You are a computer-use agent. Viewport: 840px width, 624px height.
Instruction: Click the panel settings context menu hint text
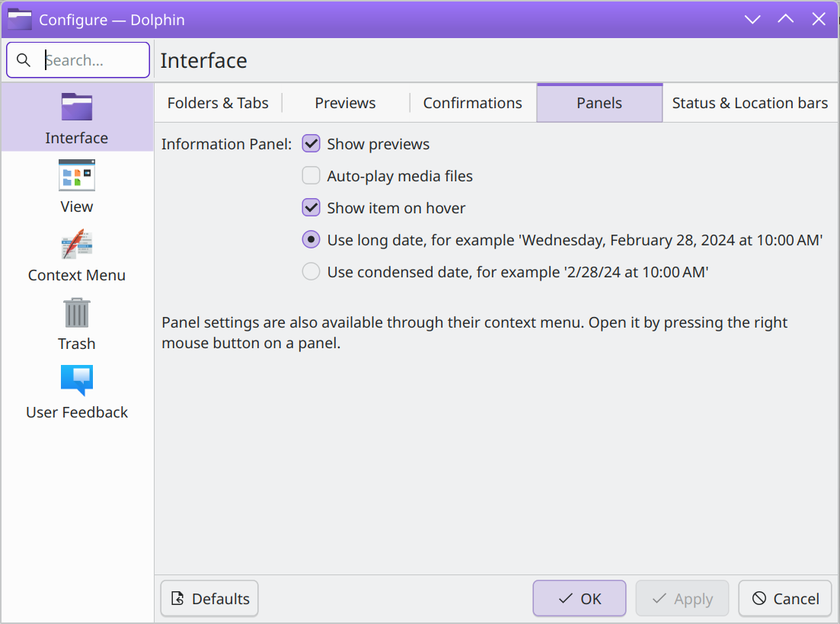[x=474, y=333]
